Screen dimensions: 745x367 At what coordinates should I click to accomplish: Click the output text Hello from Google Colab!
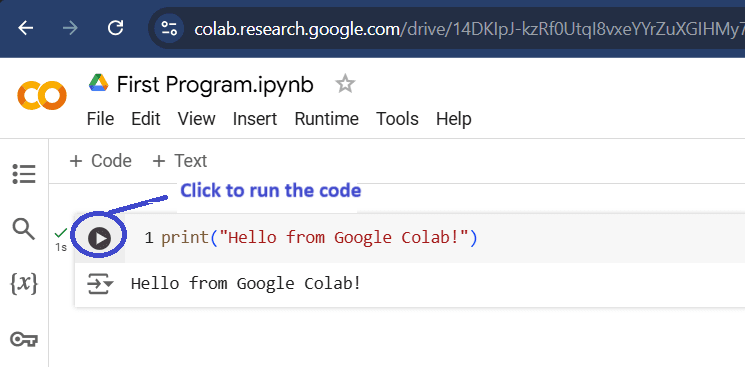pos(246,284)
